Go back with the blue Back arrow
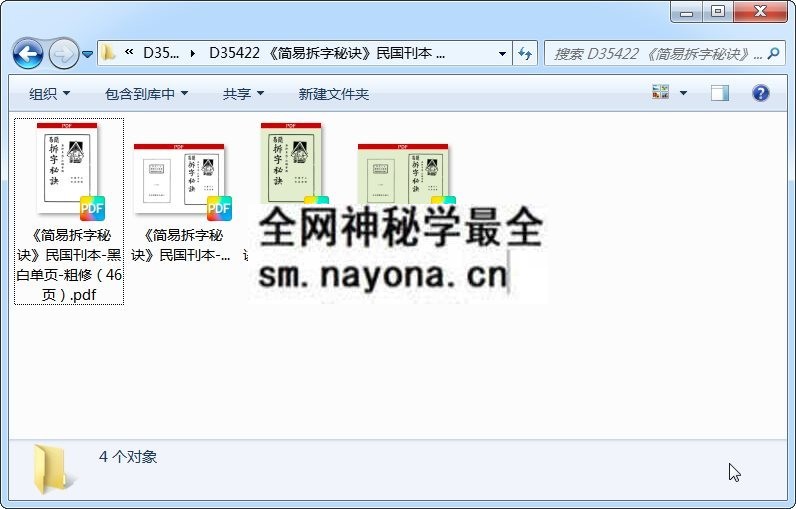796x509 pixels. (x=27, y=53)
